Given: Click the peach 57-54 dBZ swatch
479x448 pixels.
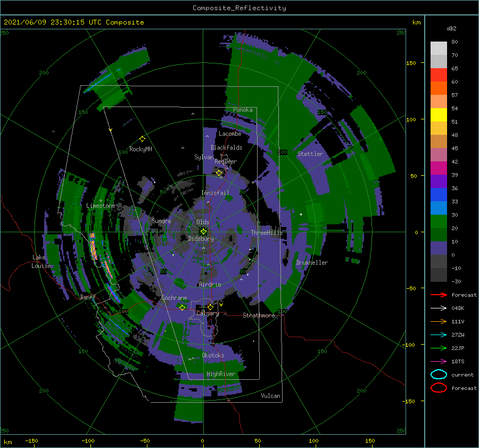Looking at the screenshot, I should pos(439,102).
